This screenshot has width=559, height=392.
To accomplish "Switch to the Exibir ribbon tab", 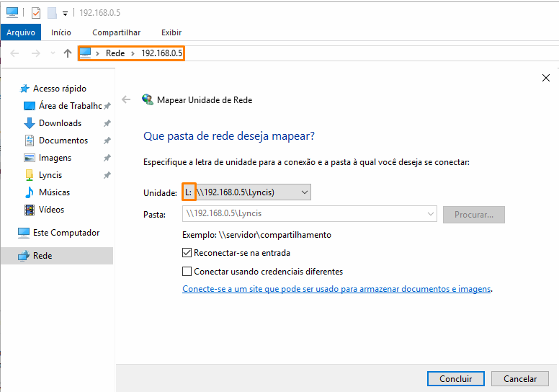I will [x=171, y=32].
